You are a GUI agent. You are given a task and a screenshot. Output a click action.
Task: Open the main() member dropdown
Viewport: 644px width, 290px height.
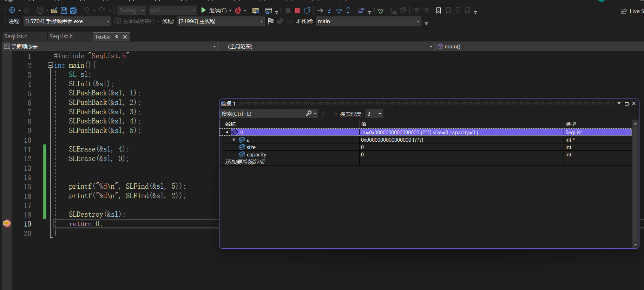(540, 46)
